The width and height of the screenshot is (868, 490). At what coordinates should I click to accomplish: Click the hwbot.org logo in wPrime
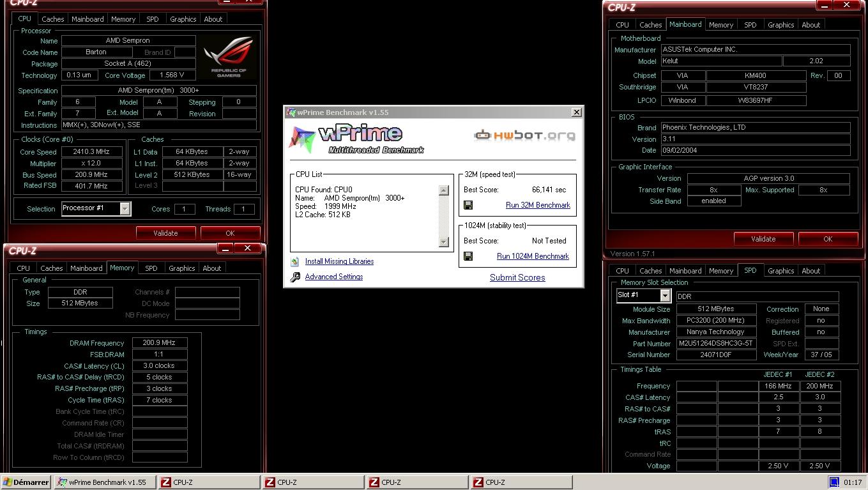pos(524,135)
